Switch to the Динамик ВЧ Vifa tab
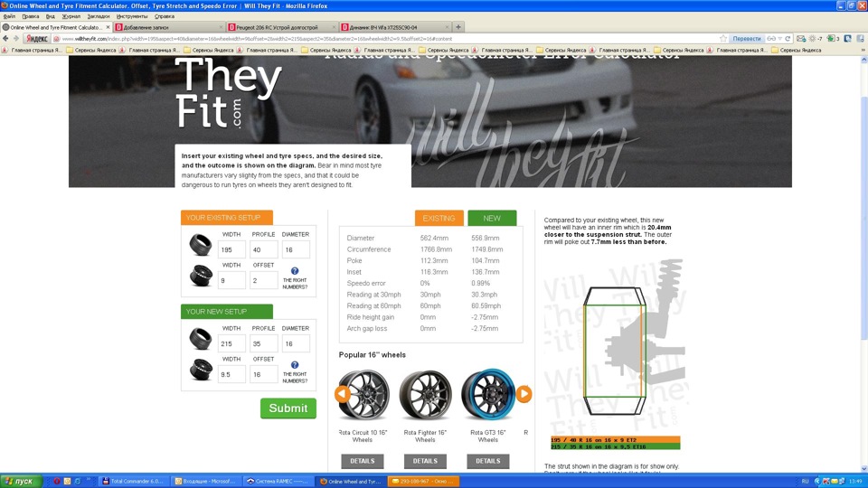 395,27
